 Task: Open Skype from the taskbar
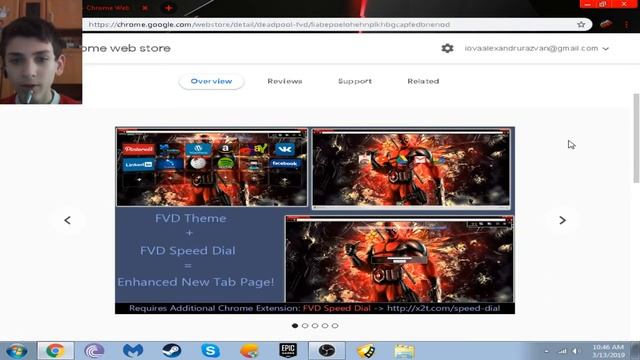pyautogui.click(x=211, y=351)
